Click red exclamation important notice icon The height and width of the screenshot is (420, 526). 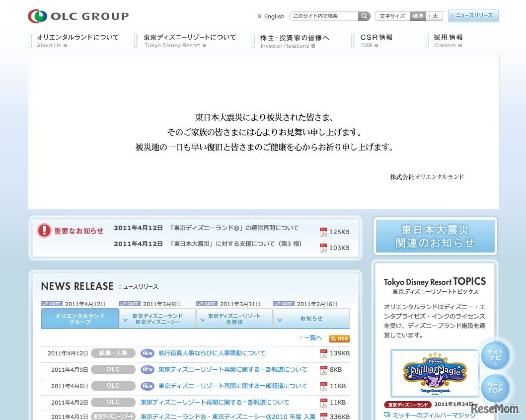pyautogui.click(x=44, y=231)
